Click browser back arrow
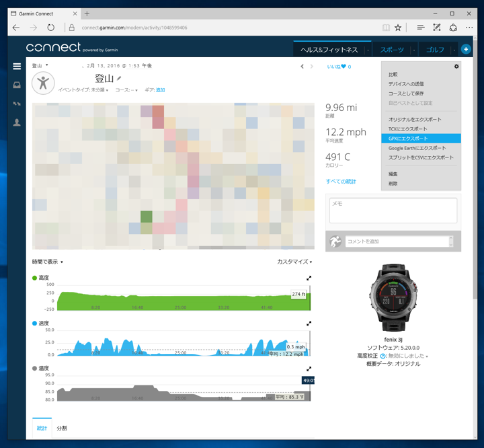This screenshot has height=448, width=484. tap(16, 28)
